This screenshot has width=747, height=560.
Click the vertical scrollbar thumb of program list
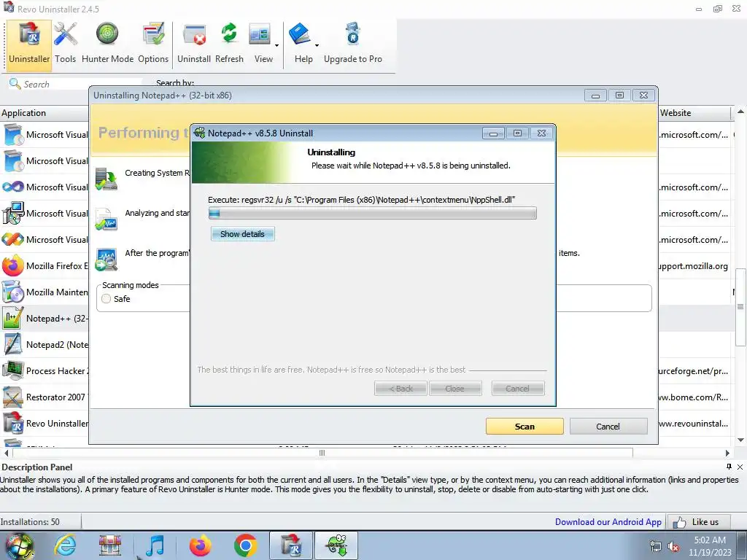tap(740, 307)
